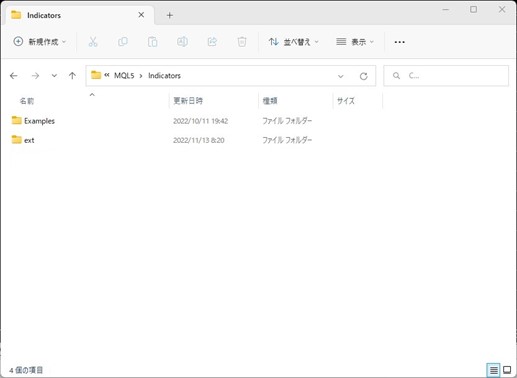Select the Examples folder
This screenshot has width=517, height=378.
(x=39, y=121)
